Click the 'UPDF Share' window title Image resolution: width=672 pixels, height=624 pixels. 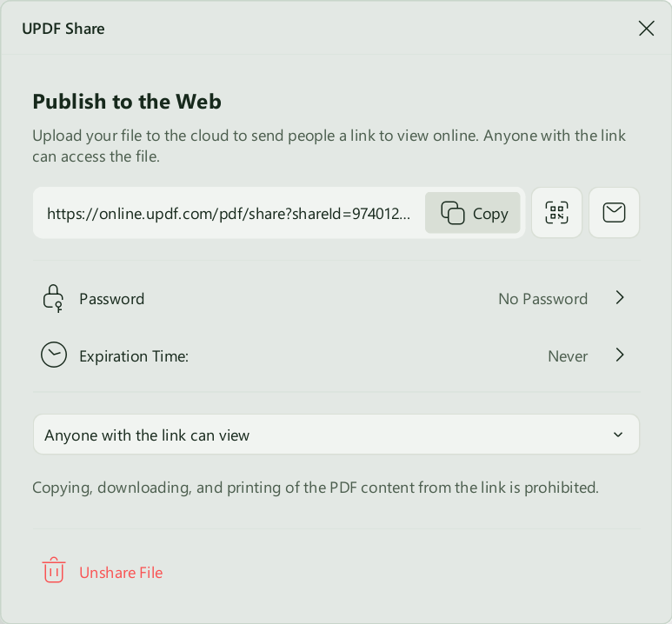click(63, 29)
